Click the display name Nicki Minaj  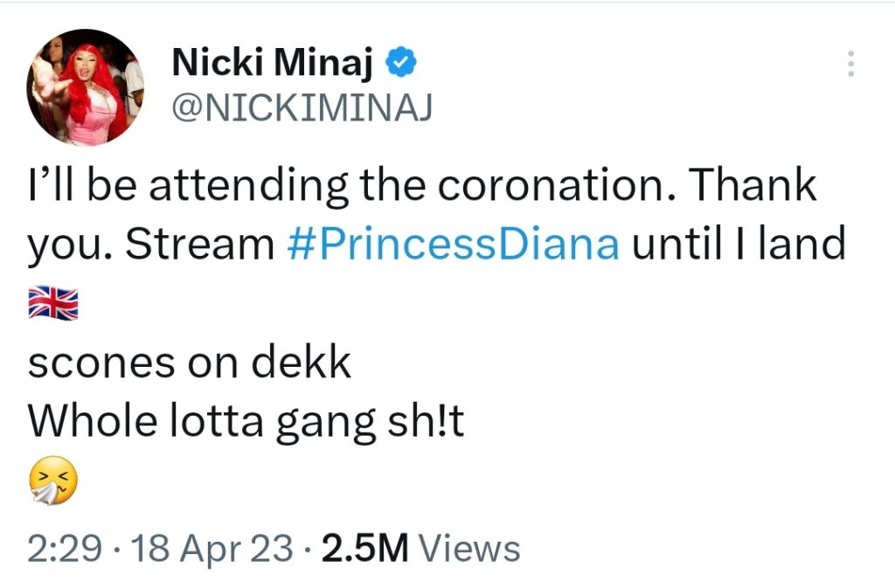click(x=274, y=63)
